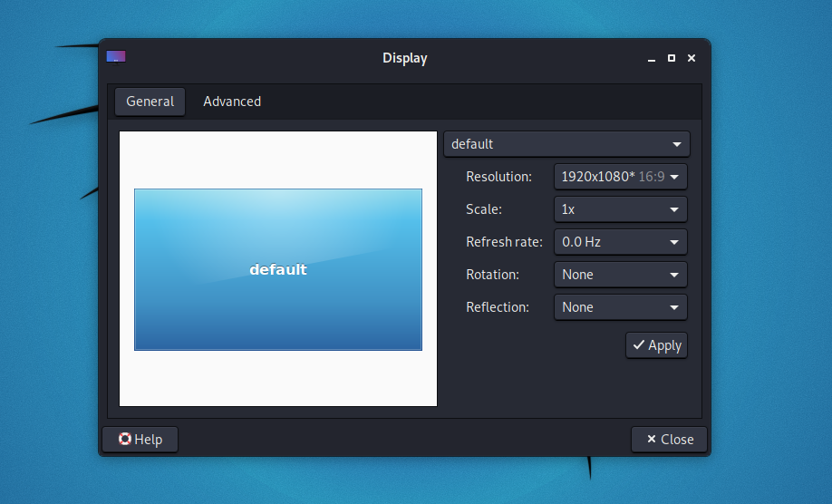Switch to the General tab
The image size is (832, 504).
point(150,102)
